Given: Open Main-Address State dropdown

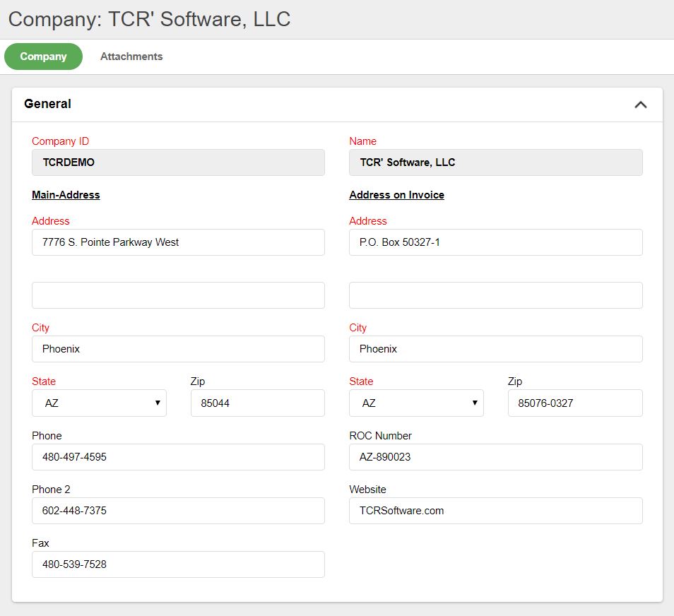Looking at the screenshot, I should pos(99,403).
